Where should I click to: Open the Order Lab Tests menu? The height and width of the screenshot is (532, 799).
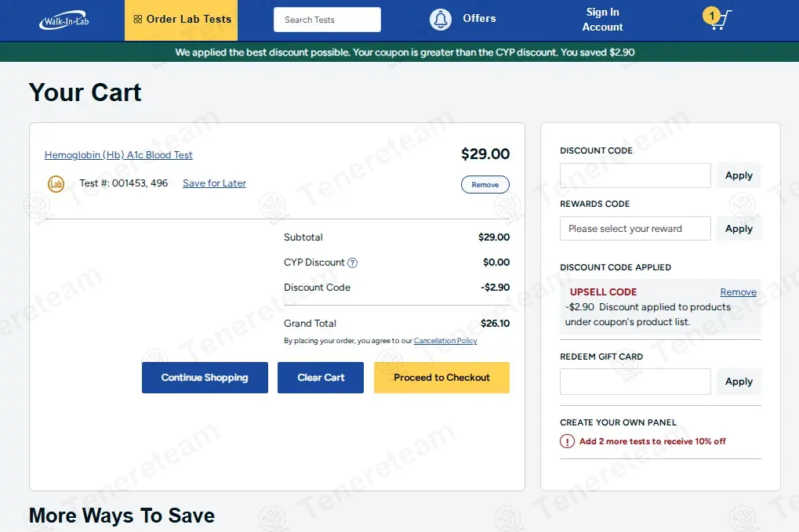tap(181, 20)
